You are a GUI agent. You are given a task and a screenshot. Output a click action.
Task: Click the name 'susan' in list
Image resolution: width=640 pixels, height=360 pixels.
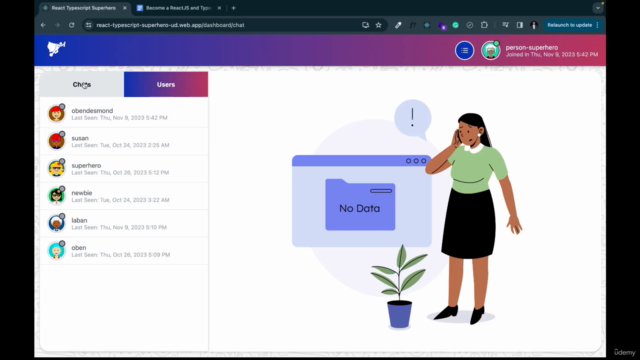coord(80,138)
